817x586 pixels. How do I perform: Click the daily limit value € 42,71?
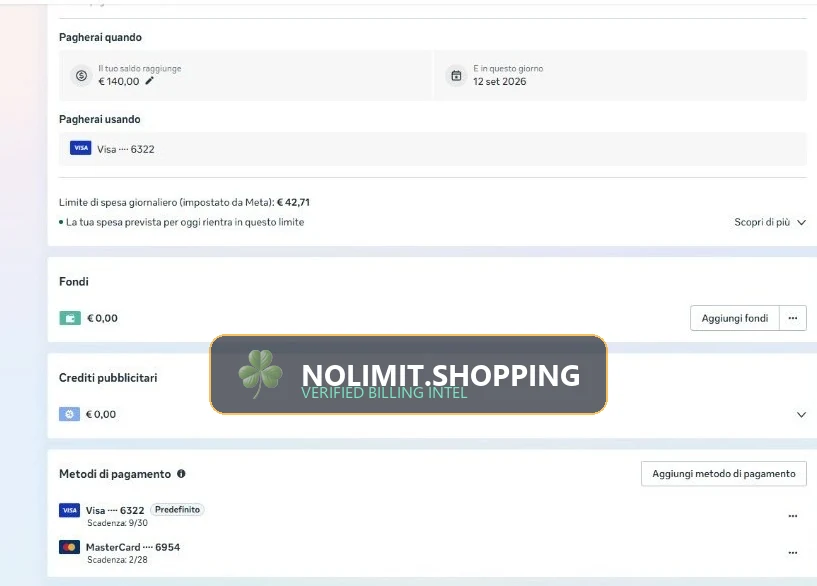tap(293, 202)
